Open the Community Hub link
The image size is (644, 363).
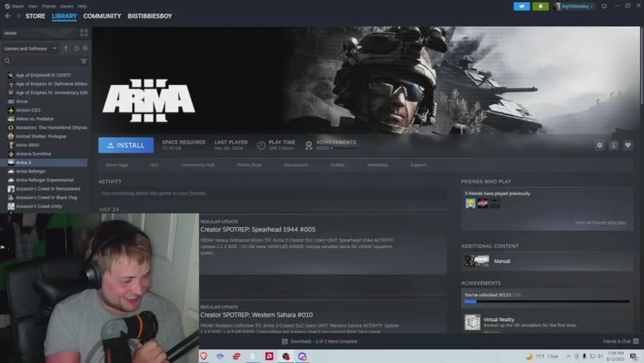(x=198, y=165)
